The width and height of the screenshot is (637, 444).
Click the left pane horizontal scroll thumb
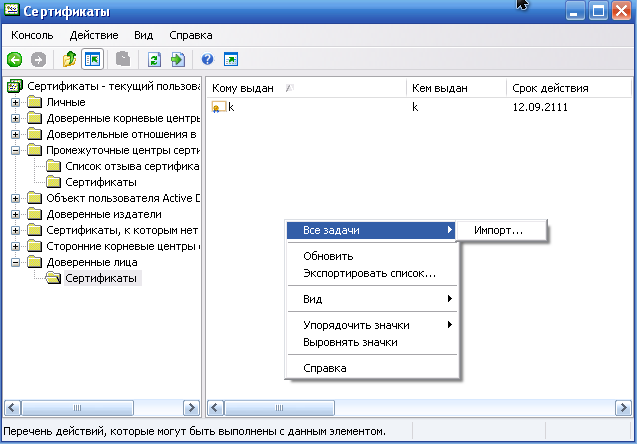[77, 408]
